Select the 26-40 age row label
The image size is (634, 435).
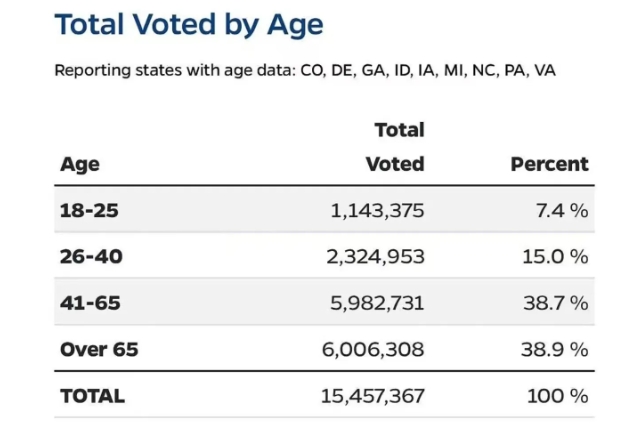[91, 257]
